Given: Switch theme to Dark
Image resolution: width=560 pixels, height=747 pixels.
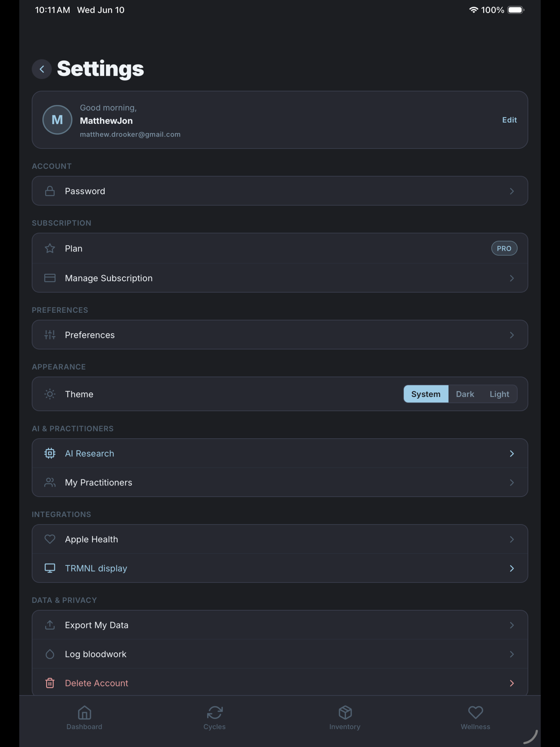Looking at the screenshot, I should (x=465, y=394).
